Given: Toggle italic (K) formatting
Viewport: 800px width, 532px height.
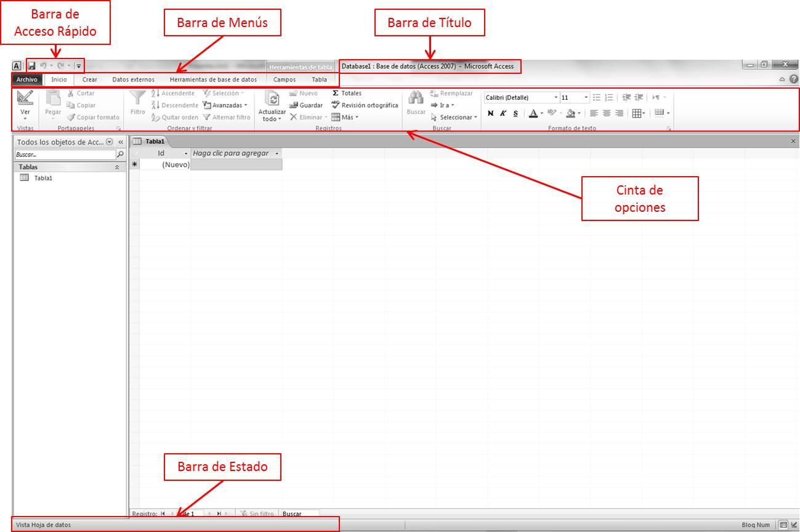Looking at the screenshot, I should (x=503, y=113).
